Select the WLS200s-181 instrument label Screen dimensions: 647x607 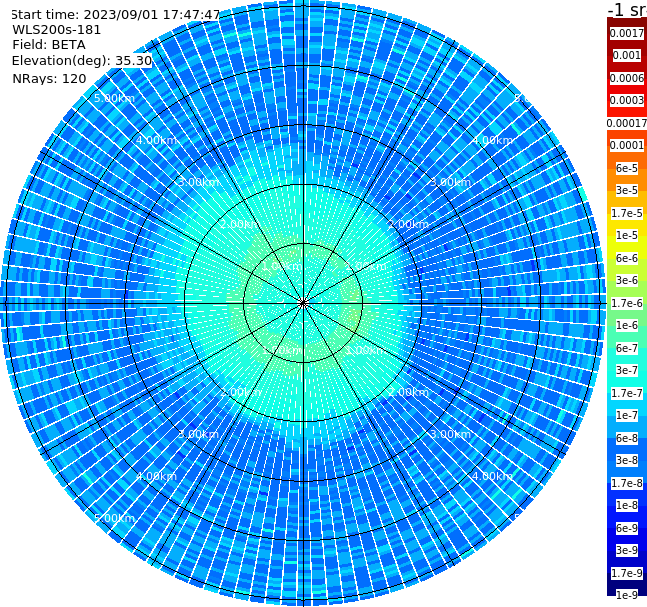[x=57, y=30]
